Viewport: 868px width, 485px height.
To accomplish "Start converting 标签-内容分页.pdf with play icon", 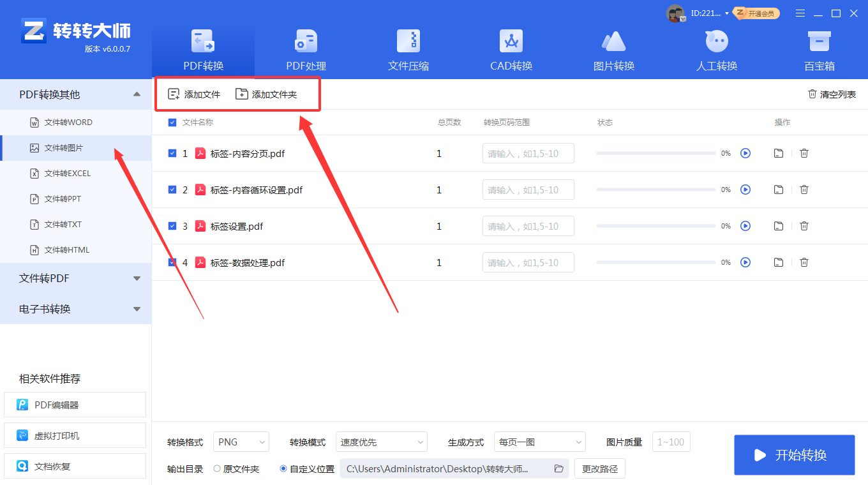I will point(745,153).
